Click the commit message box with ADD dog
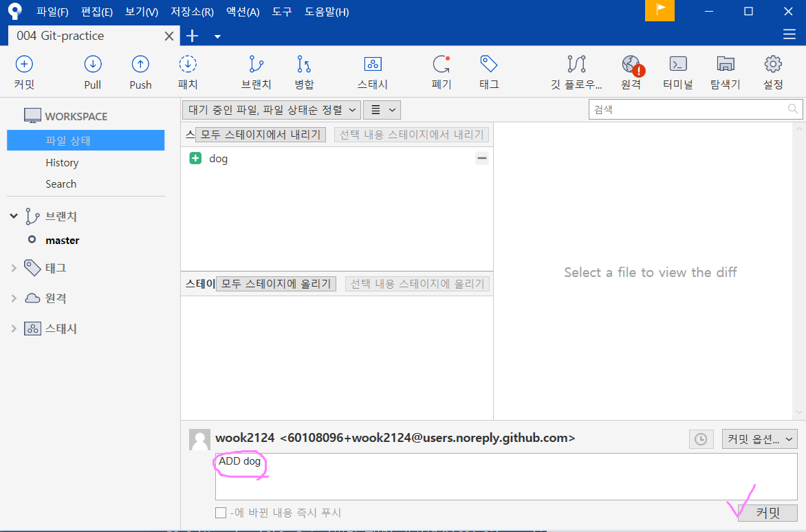Image resolution: width=806 pixels, height=532 pixels. (505, 476)
